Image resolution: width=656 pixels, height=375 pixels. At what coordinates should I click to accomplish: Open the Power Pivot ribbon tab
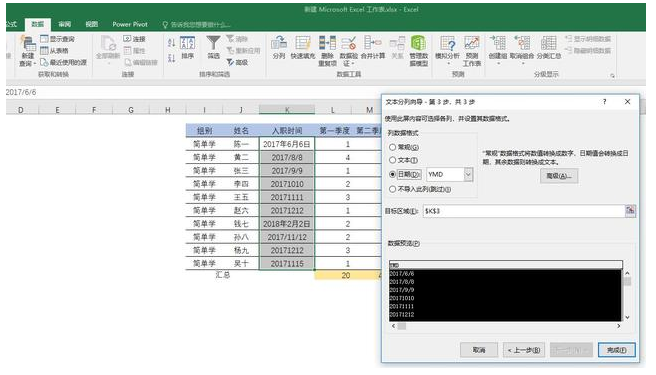click(130, 24)
